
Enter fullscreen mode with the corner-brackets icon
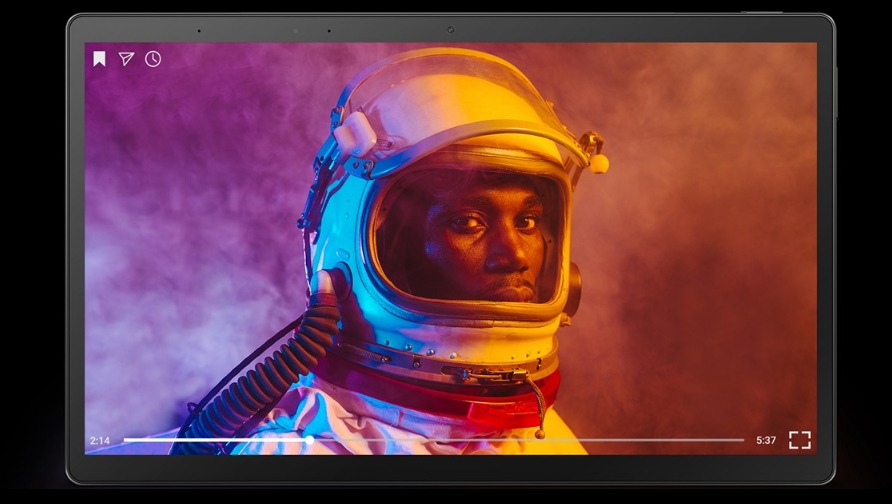tap(799, 440)
